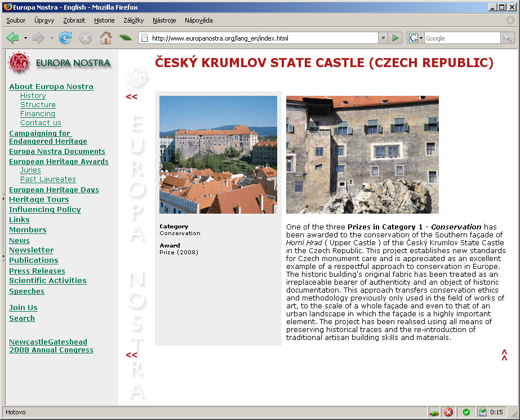Click the red X status bar icon
This screenshot has width=520, height=420.
click(x=448, y=412)
